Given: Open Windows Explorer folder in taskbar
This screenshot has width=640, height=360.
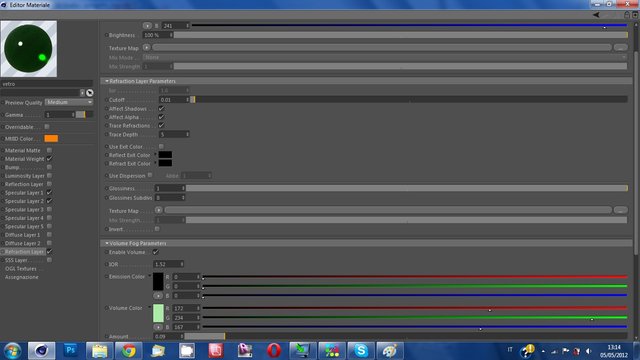Looking at the screenshot, I should pos(99,351).
